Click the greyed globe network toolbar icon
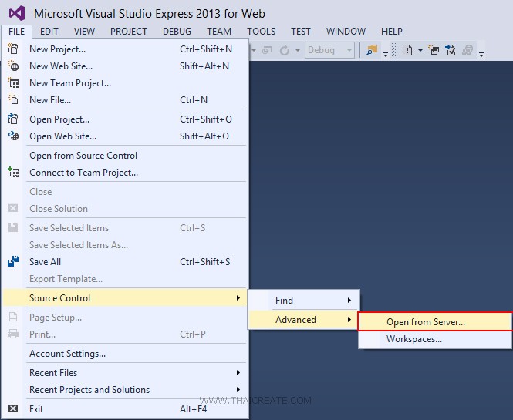This screenshot has width=513, height=420. coord(467,50)
